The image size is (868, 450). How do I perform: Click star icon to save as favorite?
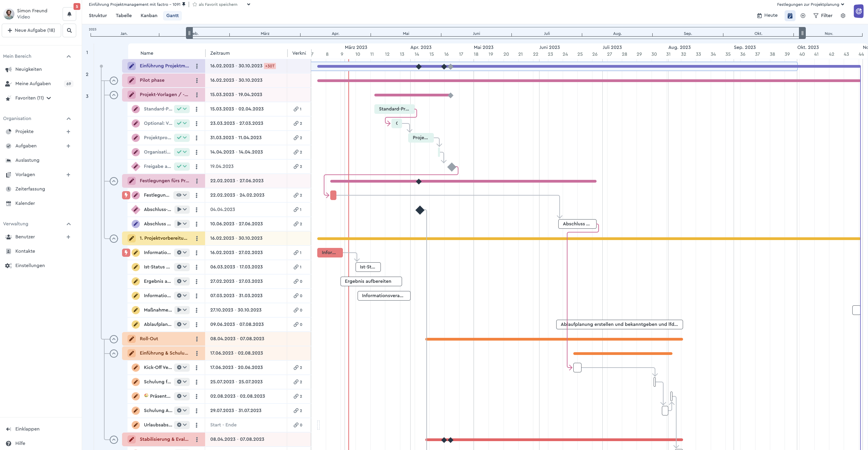(x=195, y=4)
